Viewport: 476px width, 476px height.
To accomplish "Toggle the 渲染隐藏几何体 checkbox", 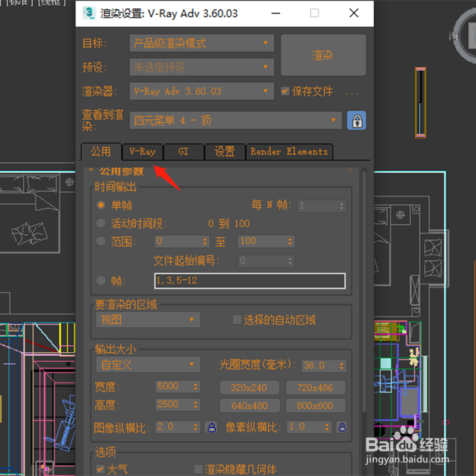I will pyautogui.click(x=198, y=469).
